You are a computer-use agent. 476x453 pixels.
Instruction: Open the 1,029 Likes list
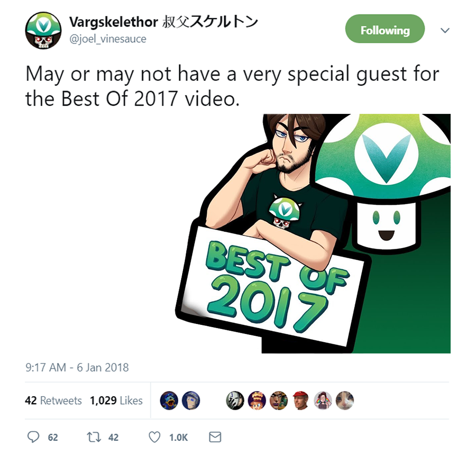(116, 400)
